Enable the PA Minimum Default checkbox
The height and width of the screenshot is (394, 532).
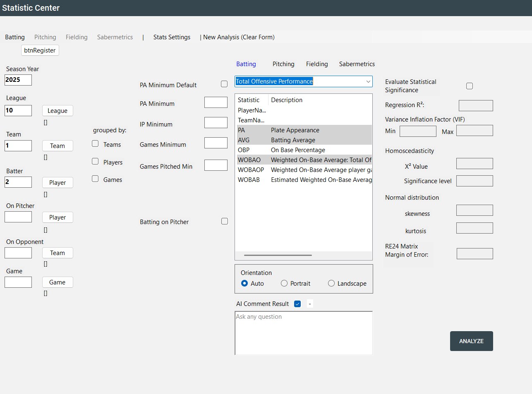[x=224, y=84]
